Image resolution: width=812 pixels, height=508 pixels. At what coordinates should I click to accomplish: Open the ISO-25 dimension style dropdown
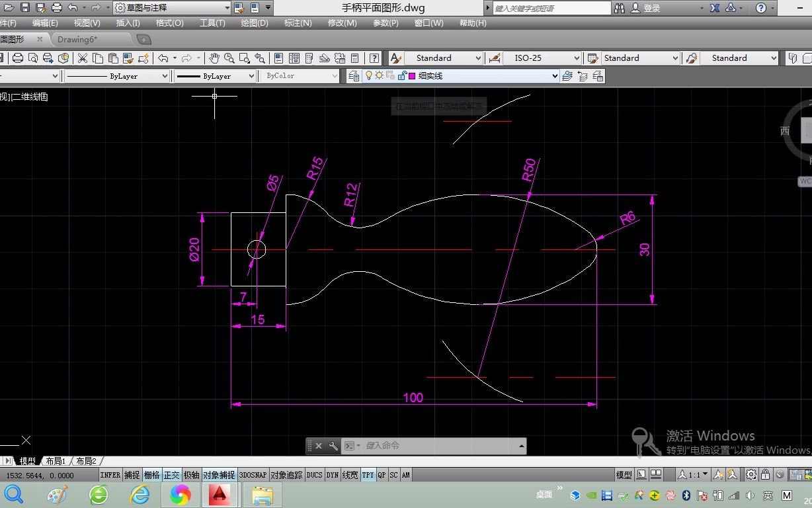coord(577,58)
